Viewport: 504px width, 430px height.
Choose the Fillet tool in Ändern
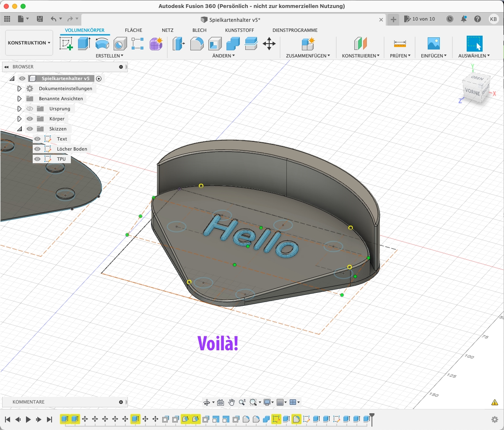pyautogui.click(x=197, y=44)
